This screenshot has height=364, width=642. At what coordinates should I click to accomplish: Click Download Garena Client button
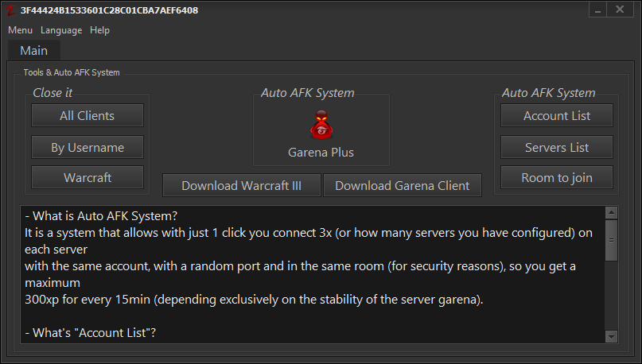click(x=402, y=185)
